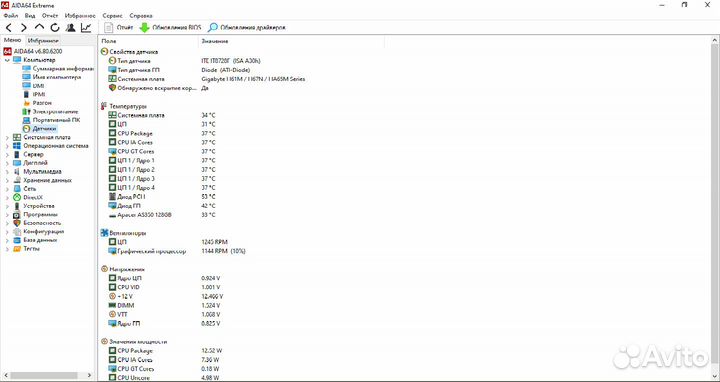Click the Тесты tree item icon
The image size is (720, 382).
(x=17, y=248)
